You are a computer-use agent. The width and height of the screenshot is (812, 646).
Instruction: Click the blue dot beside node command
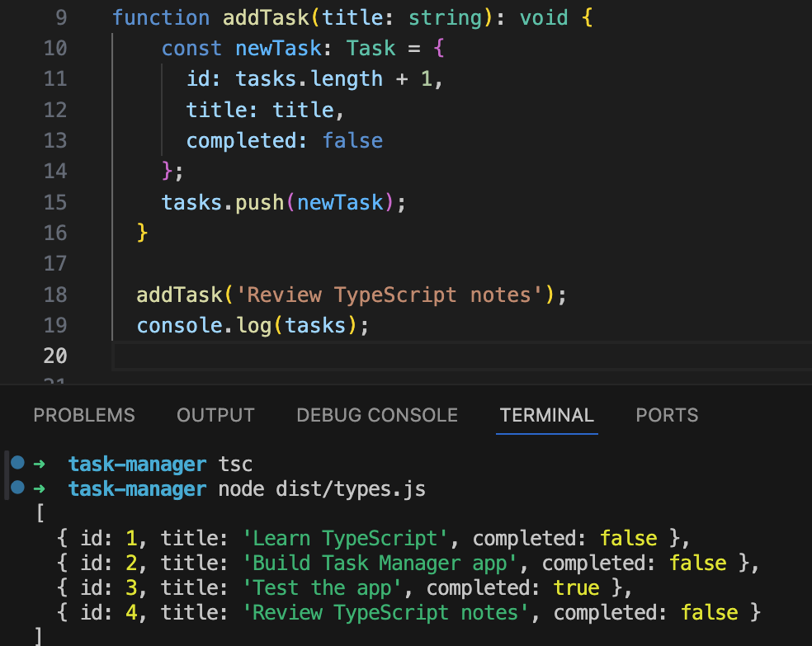[17, 487]
